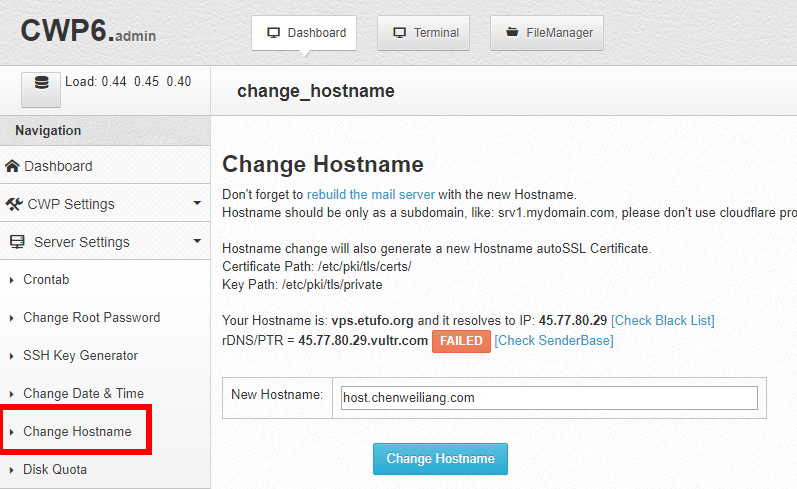Click the monitor icon beside Server Settings
The width and height of the screenshot is (797, 489).
(17, 242)
